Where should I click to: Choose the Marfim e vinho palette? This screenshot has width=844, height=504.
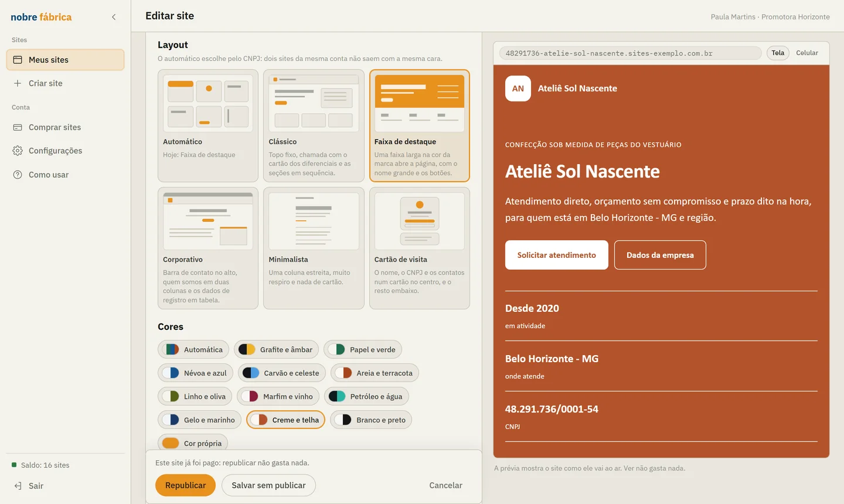pos(278,397)
